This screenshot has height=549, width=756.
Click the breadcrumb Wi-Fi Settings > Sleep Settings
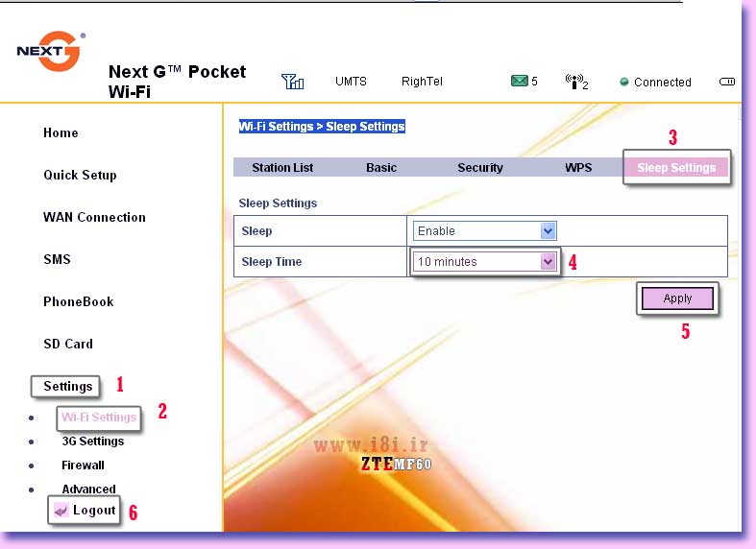coord(322,126)
